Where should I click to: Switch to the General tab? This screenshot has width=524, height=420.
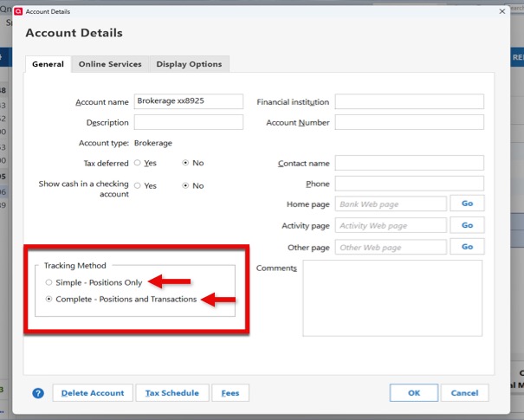click(49, 64)
